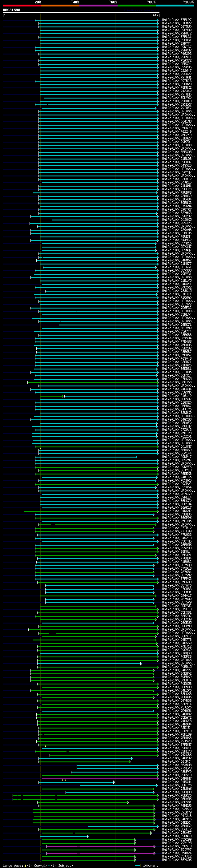This screenshot has width=197, height=868.
Task: Select hit UniRef100_A5ASC2
Action: pos(176,60)
